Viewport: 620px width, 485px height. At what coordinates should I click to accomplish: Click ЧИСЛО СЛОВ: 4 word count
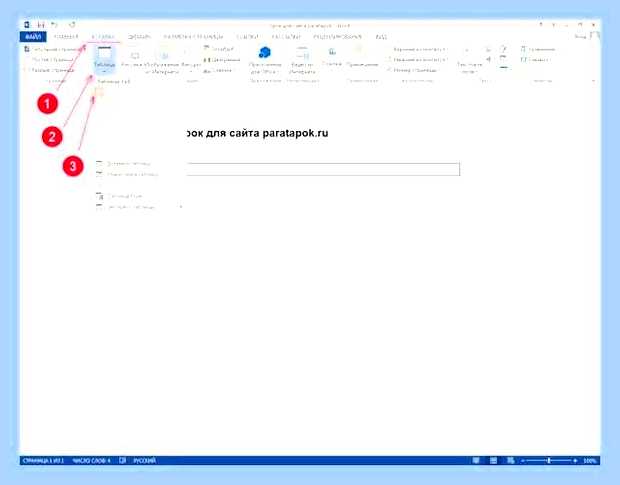click(x=91, y=460)
